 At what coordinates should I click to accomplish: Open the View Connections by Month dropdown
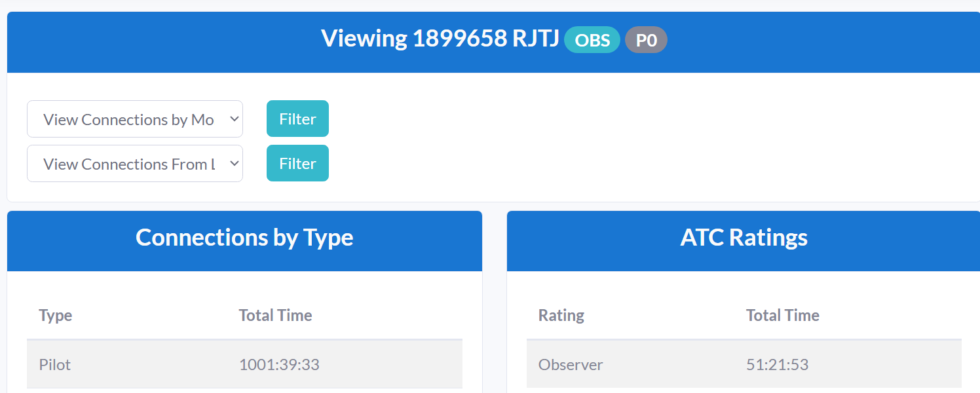pos(134,119)
